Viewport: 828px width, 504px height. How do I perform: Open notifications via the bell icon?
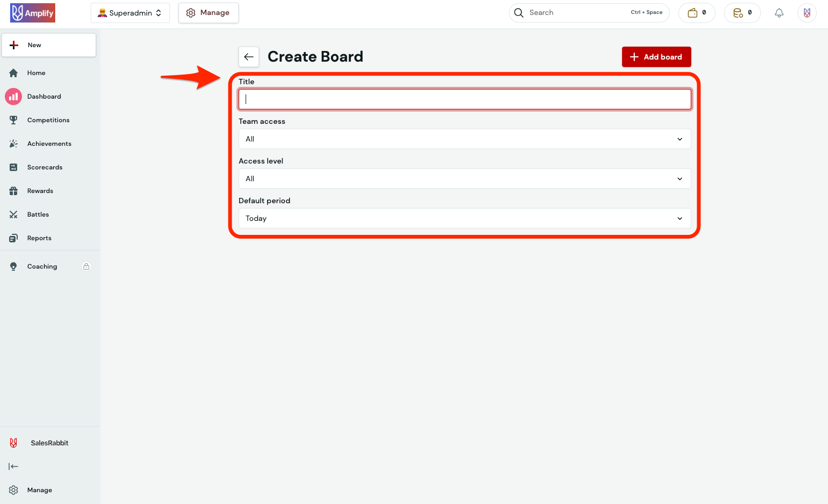779,12
